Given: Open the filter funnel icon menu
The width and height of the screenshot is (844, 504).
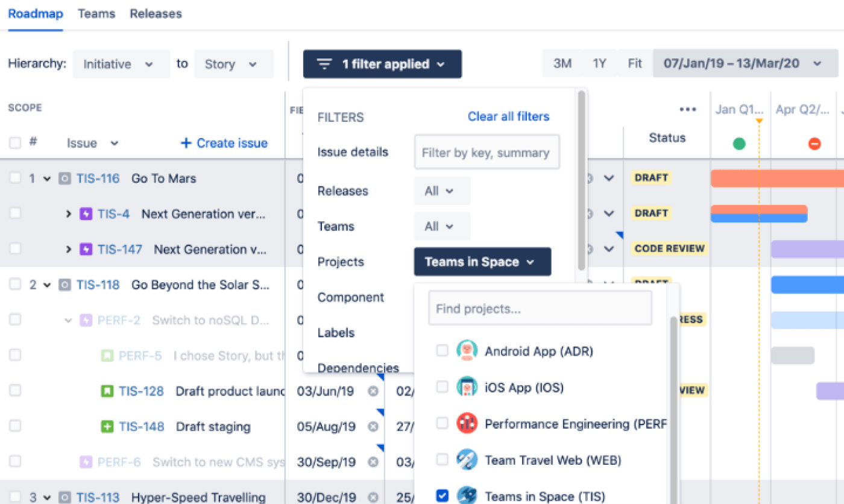Looking at the screenshot, I should 324,63.
